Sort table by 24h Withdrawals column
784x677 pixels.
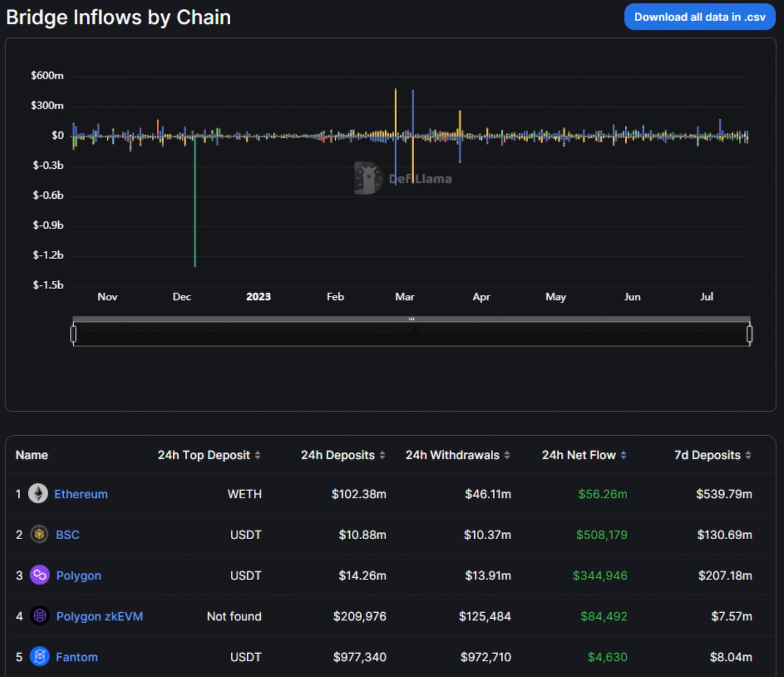(x=457, y=455)
